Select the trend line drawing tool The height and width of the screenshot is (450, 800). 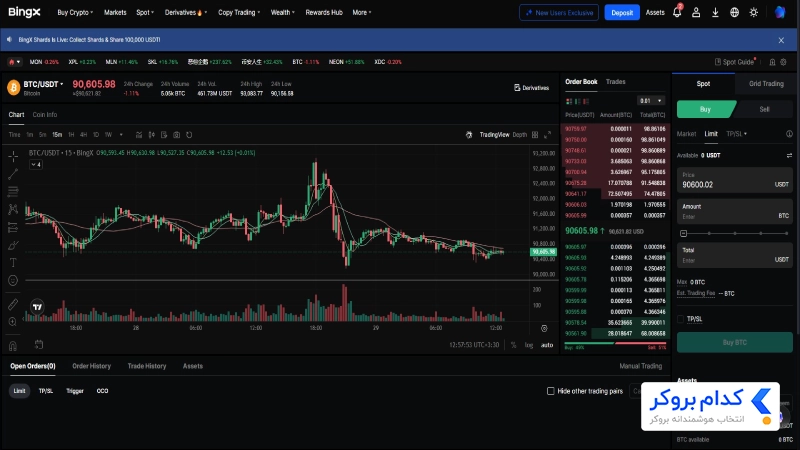coord(13,174)
